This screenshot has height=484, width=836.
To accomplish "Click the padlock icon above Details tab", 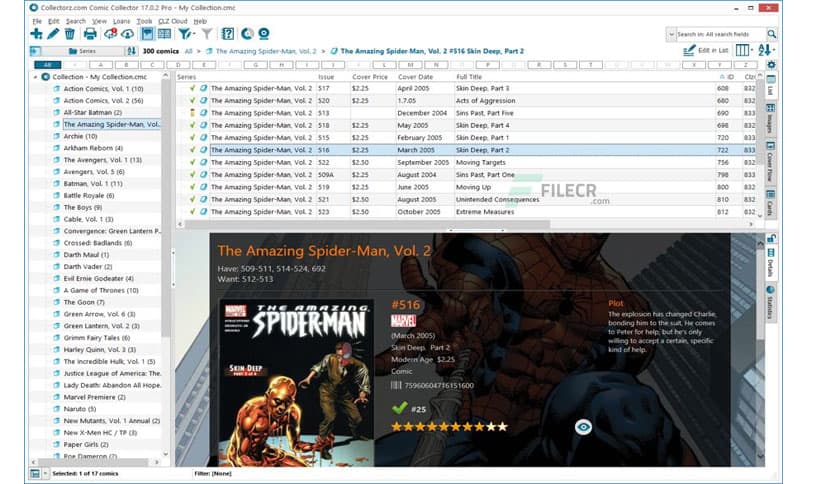I will [770, 238].
